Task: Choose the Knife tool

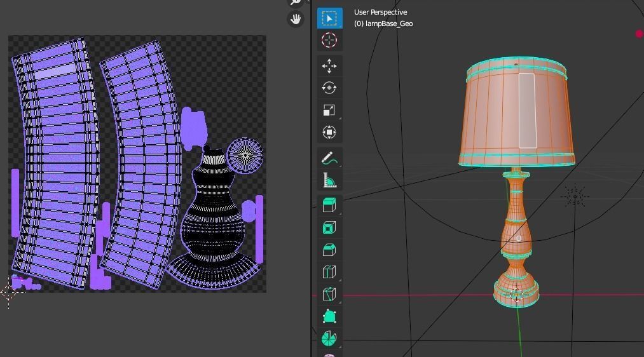Action: tap(329, 294)
